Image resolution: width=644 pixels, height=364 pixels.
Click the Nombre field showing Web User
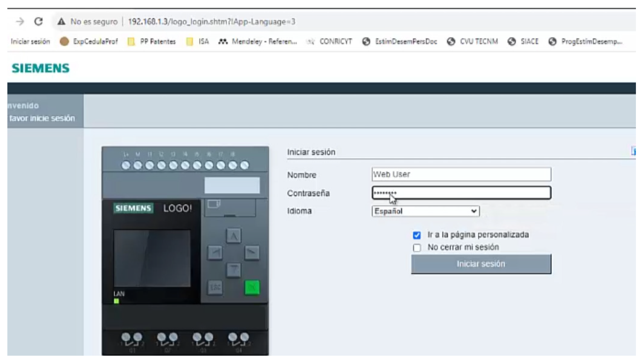pyautogui.click(x=461, y=174)
